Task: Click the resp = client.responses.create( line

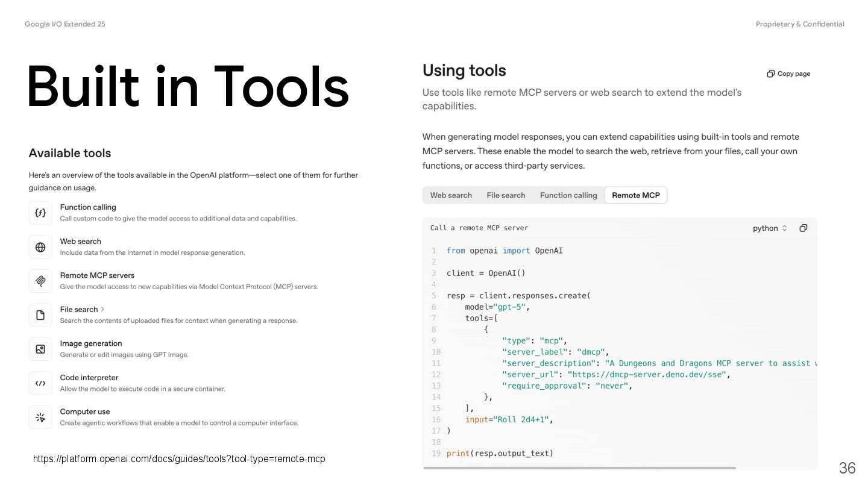Action: [518, 296]
